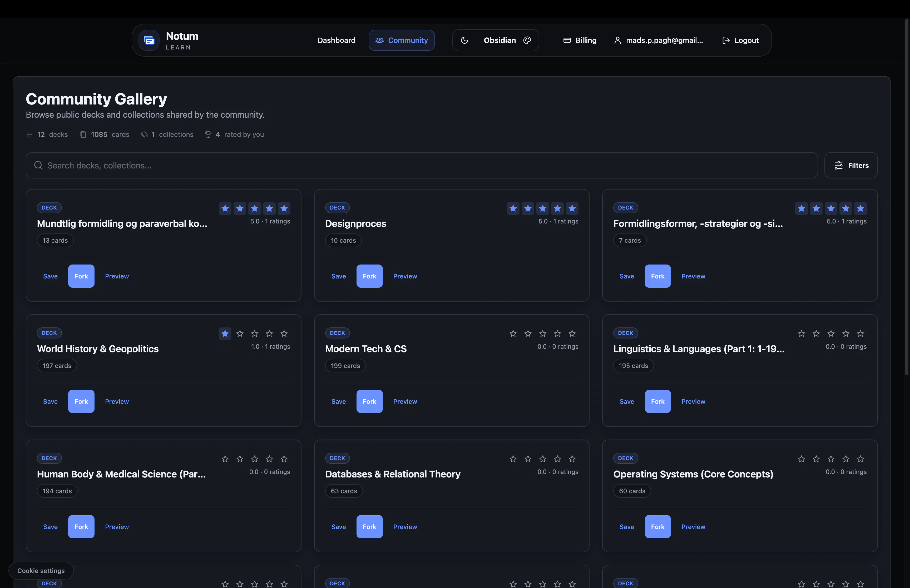The height and width of the screenshot is (588, 910).
Task: Click the Notum Learn logo icon
Action: [x=149, y=40]
